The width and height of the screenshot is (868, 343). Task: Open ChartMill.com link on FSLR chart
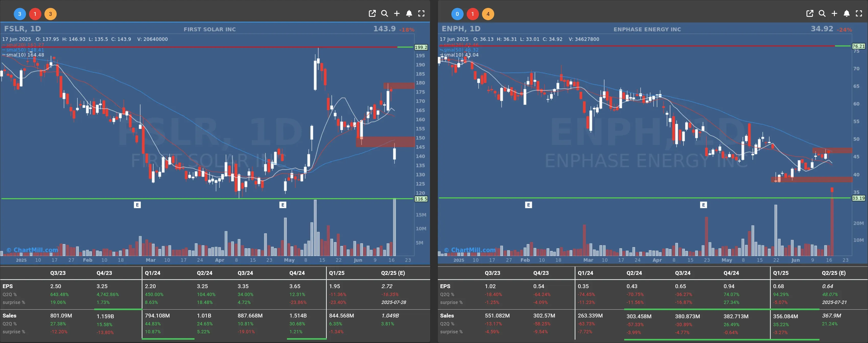(x=32, y=250)
